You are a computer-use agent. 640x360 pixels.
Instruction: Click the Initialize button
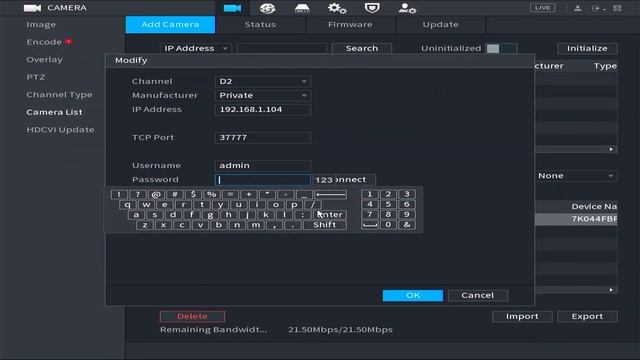587,48
